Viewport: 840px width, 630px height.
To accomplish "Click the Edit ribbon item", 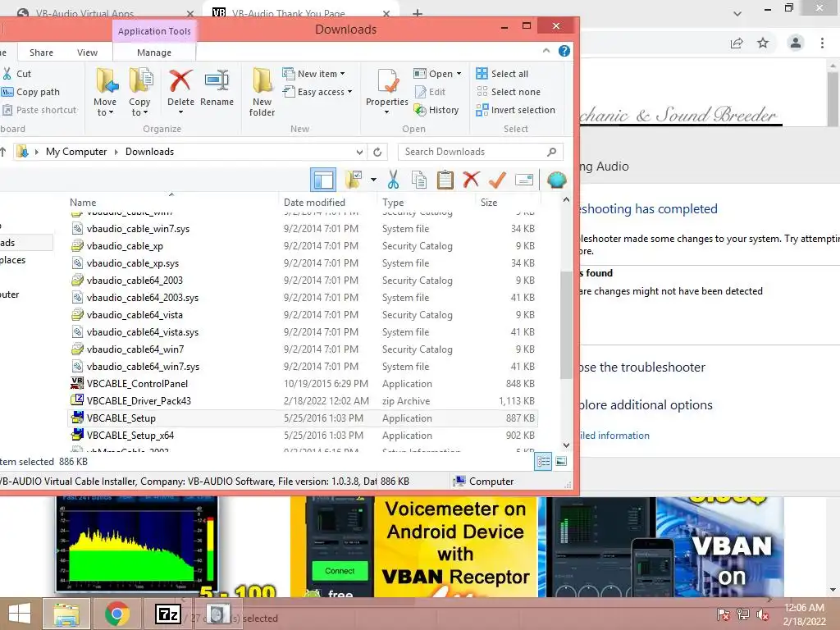I will point(430,92).
